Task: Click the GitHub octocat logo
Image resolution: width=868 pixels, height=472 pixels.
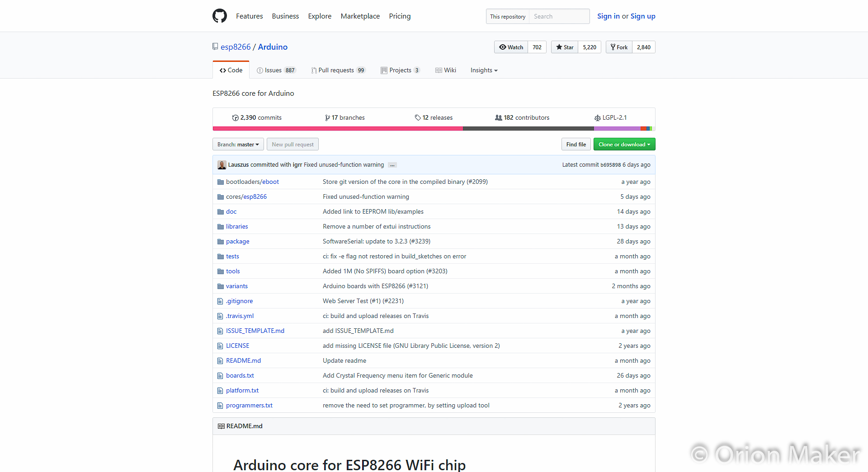Action: 220,16
